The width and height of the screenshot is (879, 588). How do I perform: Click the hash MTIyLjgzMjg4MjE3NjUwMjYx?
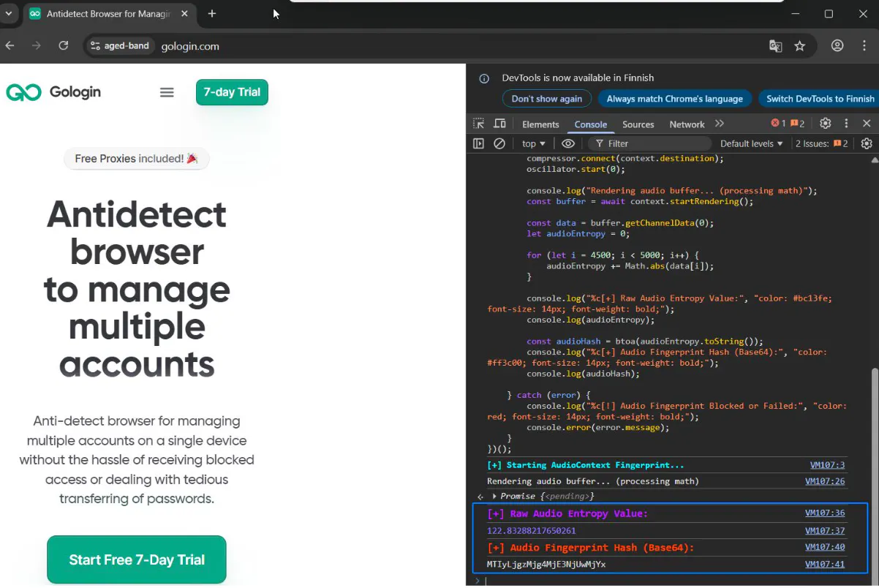click(546, 564)
